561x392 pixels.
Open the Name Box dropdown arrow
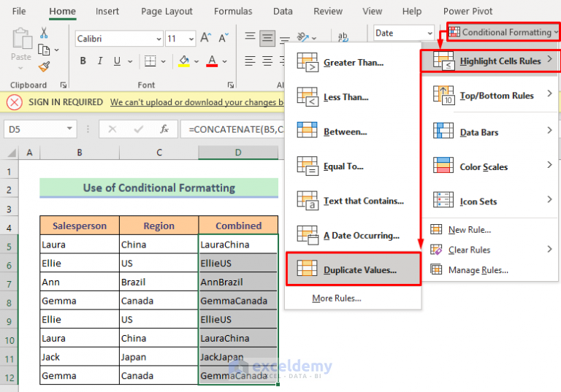tap(70, 128)
